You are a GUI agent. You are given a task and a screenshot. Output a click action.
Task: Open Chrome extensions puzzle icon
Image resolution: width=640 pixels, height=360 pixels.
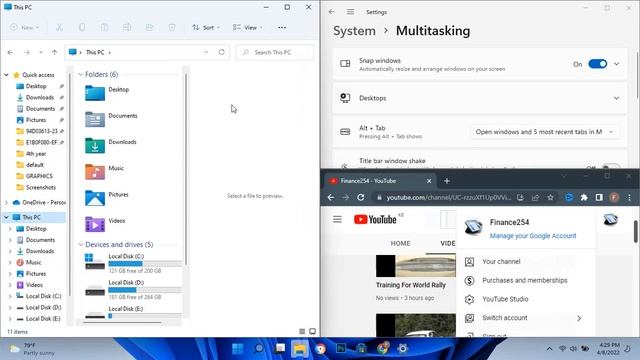click(584, 198)
